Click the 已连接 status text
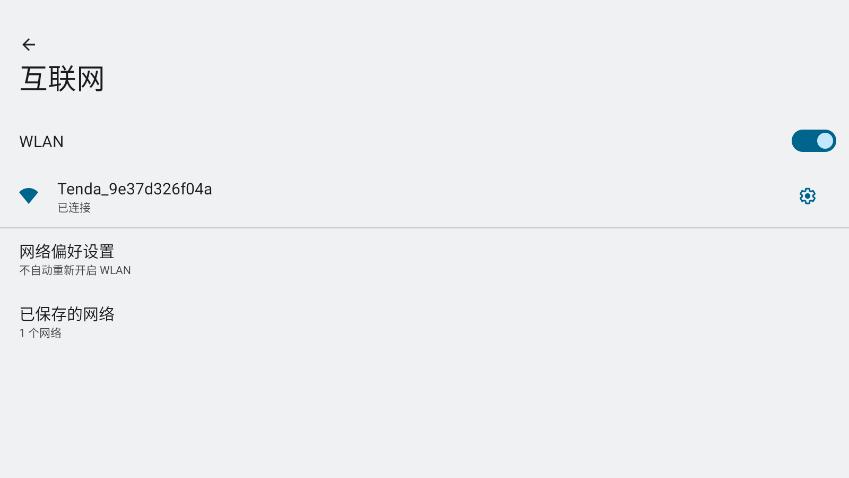This screenshot has width=849, height=478. (x=74, y=208)
